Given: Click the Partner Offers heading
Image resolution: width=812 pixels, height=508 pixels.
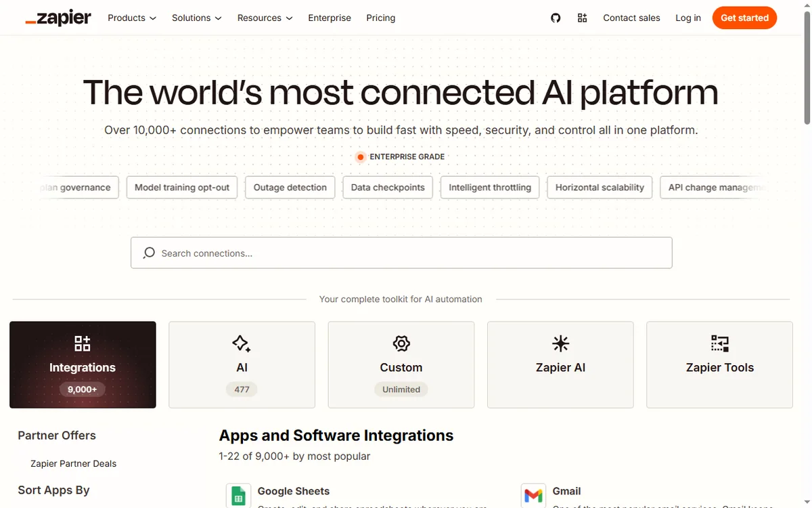Looking at the screenshot, I should click(x=57, y=436).
